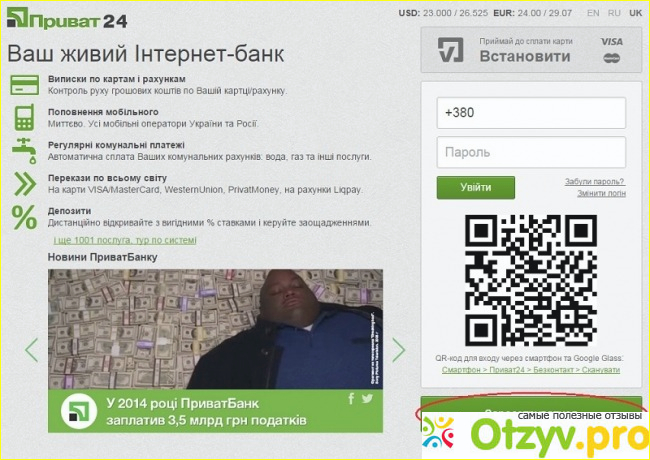The width and height of the screenshot is (650, 460).
Task: Click the Поповнення мобільного heading
Action: click(103, 112)
